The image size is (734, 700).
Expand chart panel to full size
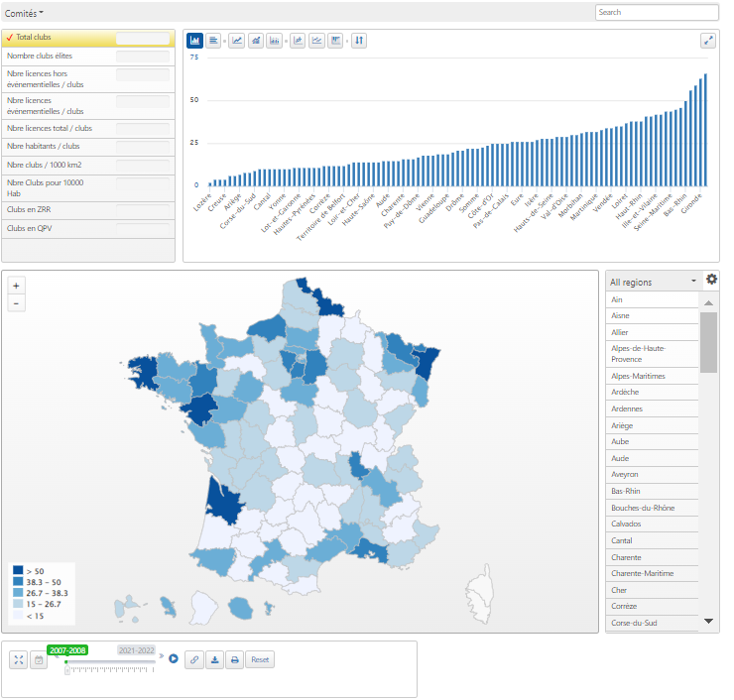tap(708, 41)
